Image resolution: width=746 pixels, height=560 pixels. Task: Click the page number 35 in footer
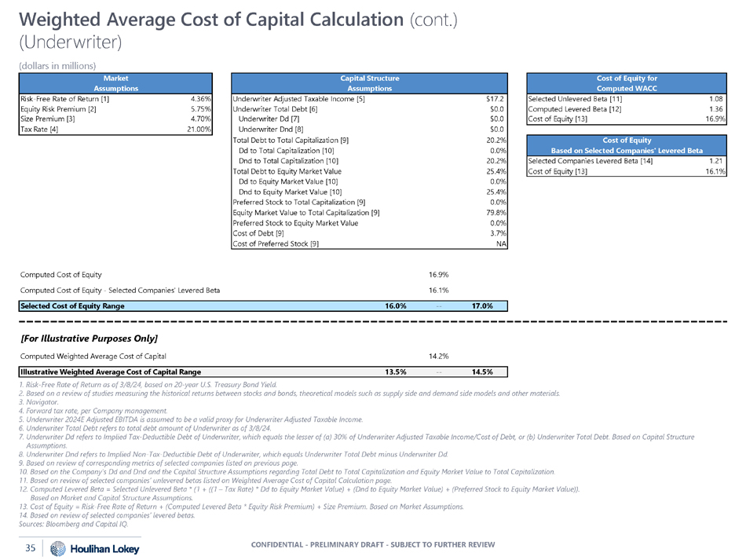tap(31, 548)
